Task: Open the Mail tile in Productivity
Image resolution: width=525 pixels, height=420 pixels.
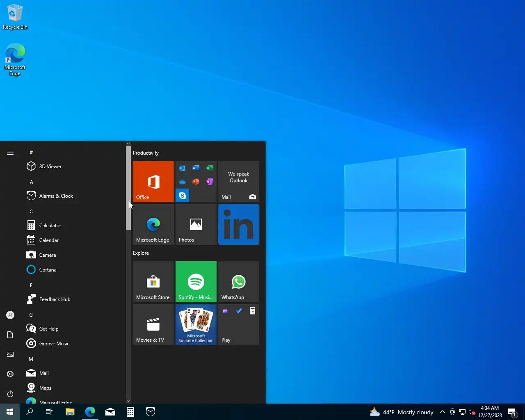Action: [239, 182]
